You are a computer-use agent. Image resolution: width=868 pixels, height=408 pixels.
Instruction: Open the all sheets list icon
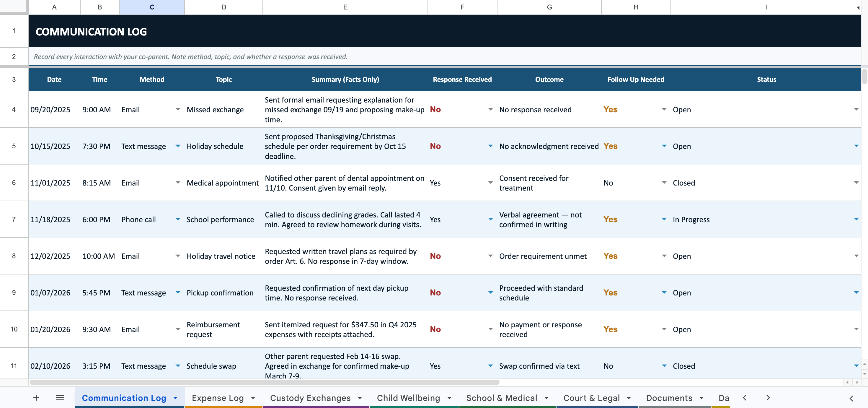click(x=60, y=398)
